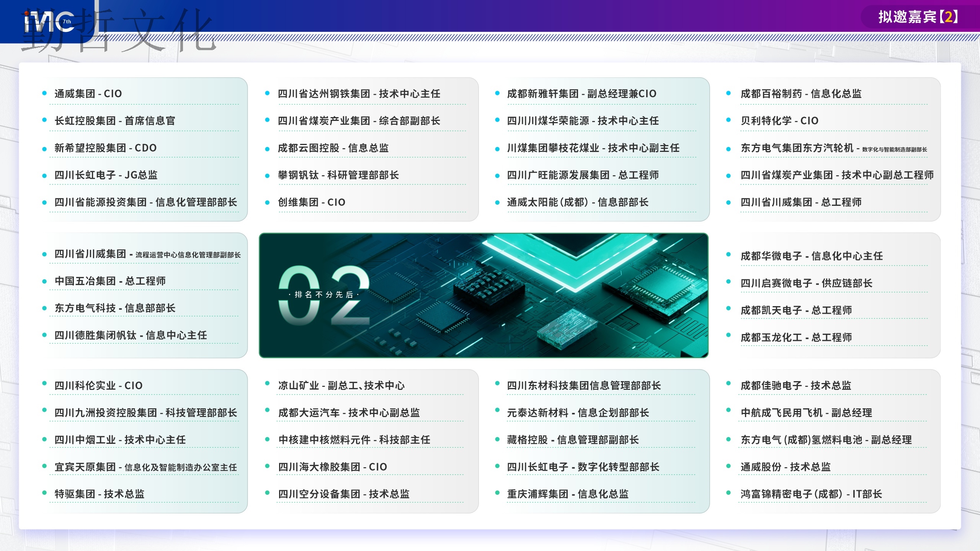Select the text 重庆浦辉集团 - 信息化总监

point(568,494)
